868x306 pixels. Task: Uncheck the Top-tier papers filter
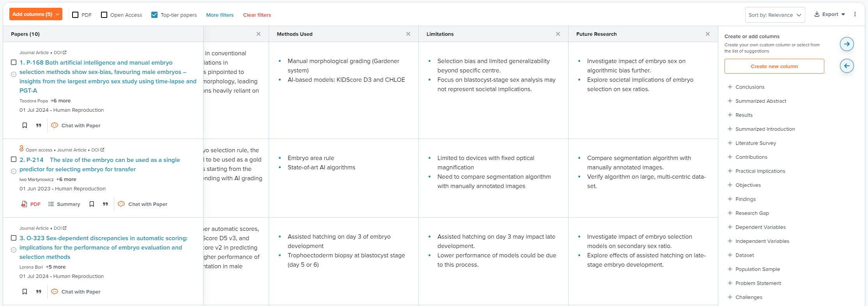click(154, 15)
